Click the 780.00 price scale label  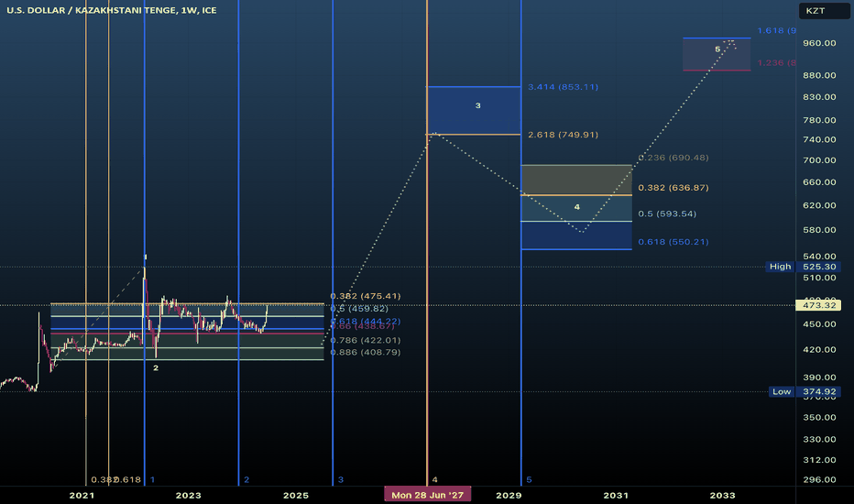tap(819, 120)
